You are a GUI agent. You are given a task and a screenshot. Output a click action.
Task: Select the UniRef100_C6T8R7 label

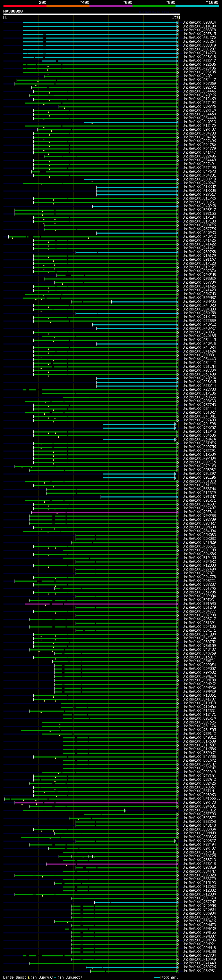(x=199, y=412)
